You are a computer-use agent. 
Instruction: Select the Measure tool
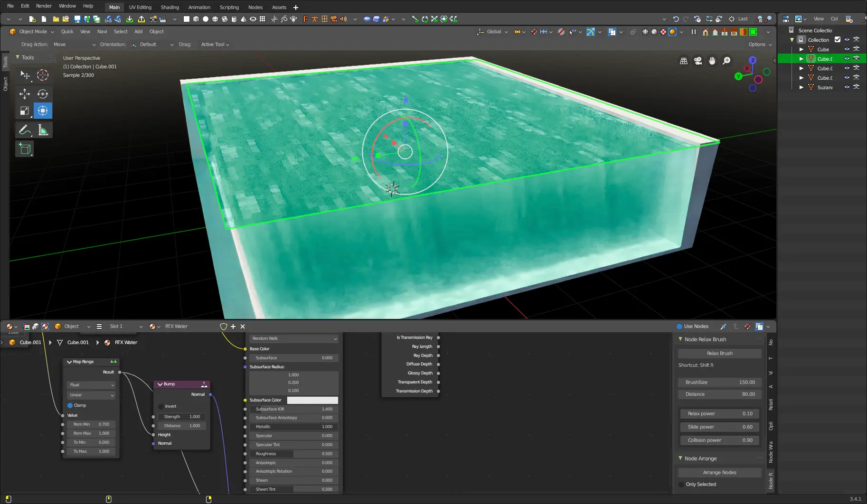point(43,129)
